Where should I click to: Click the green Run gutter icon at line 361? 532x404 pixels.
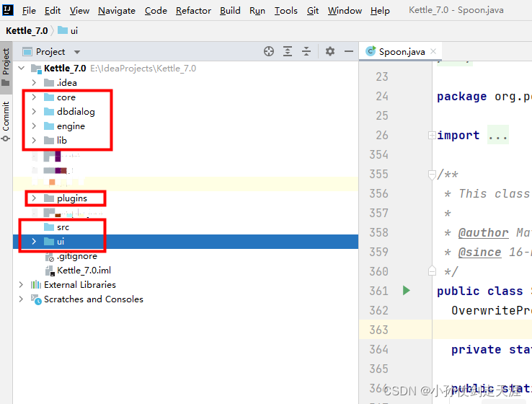[x=406, y=291]
